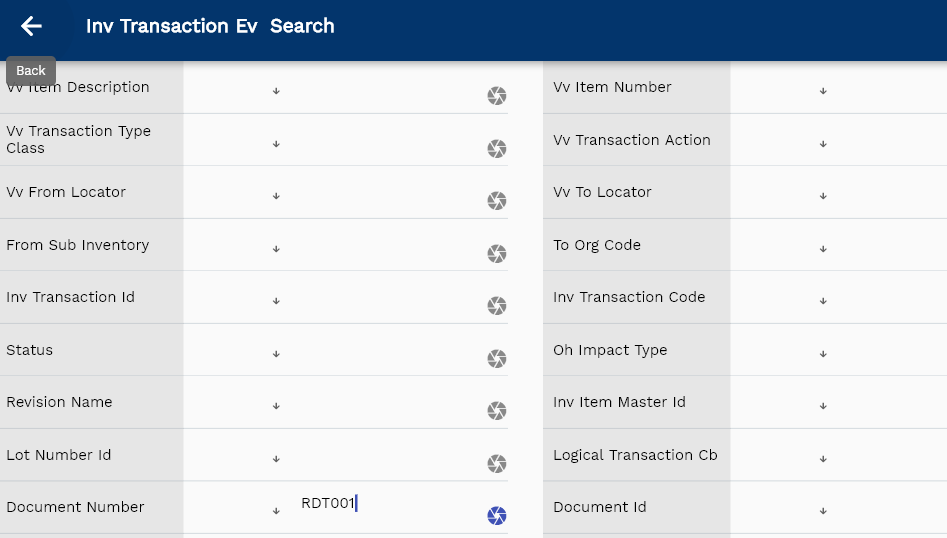Click the back arrow in header
947x538 pixels.
pos(31,27)
